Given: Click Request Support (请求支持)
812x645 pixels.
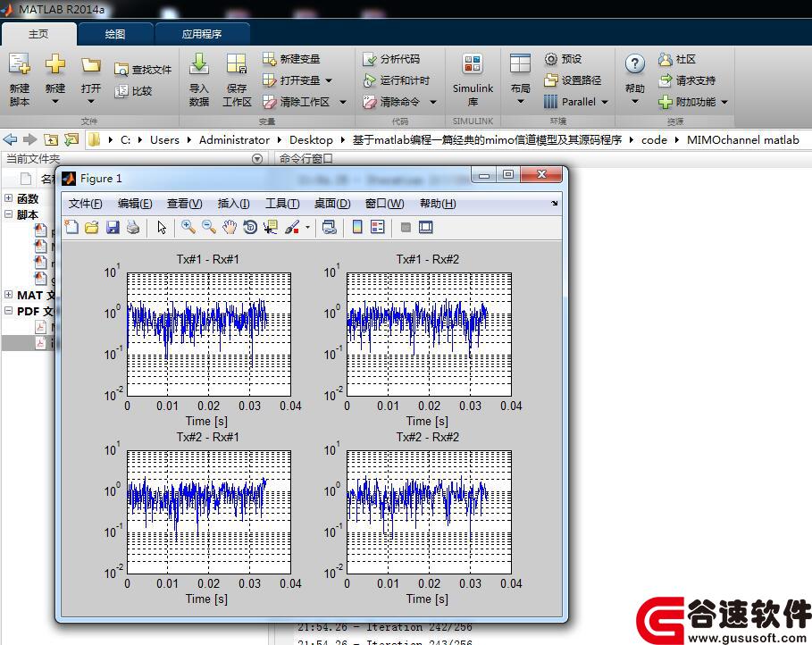Looking at the screenshot, I should [687, 80].
